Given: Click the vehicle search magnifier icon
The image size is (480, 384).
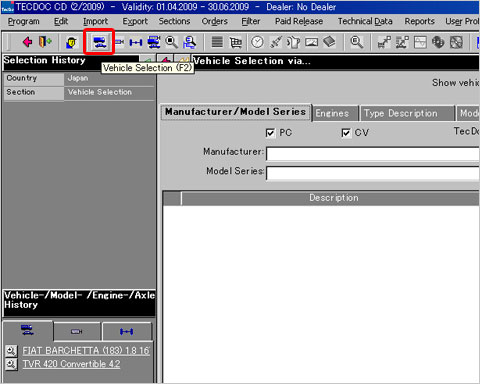Looking at the screenshot, I should point(190,42).
